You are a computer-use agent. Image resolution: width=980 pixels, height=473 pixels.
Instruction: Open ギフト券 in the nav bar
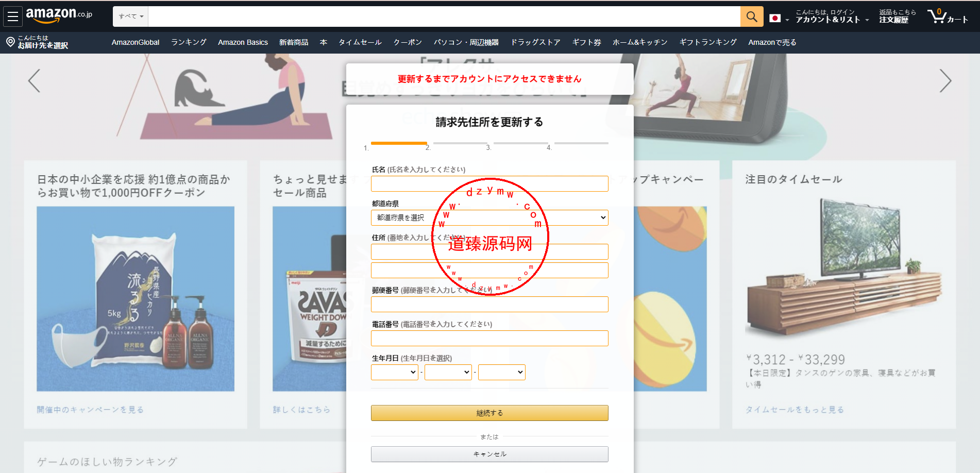587,42
